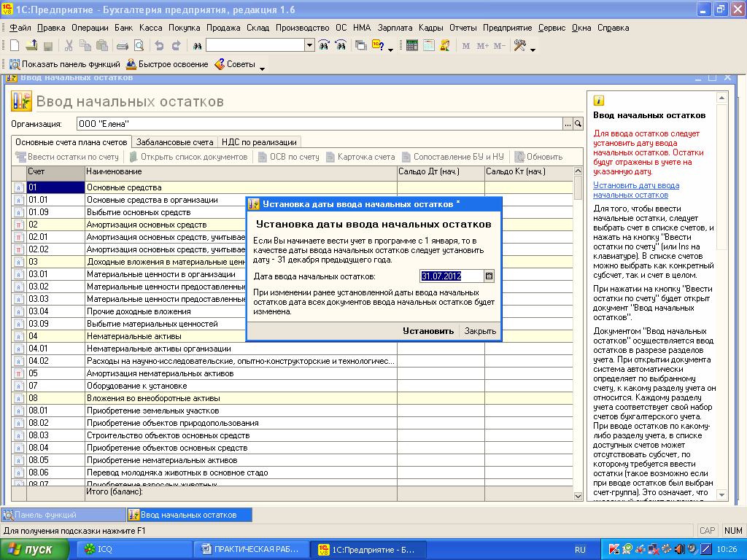The height and width of the screenshot is (560, 747).
Task: Select row 07 Оборудование к установке
Action: point(292,386)
